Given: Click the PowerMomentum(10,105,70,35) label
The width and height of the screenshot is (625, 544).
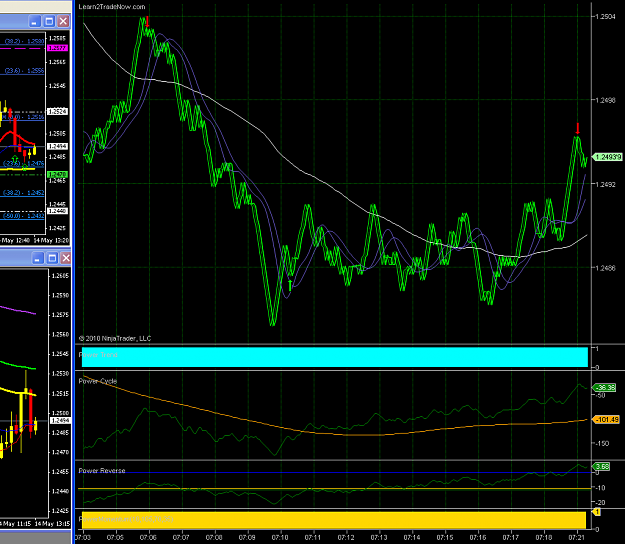Looking at the screenshot, I should pos(126,519).
